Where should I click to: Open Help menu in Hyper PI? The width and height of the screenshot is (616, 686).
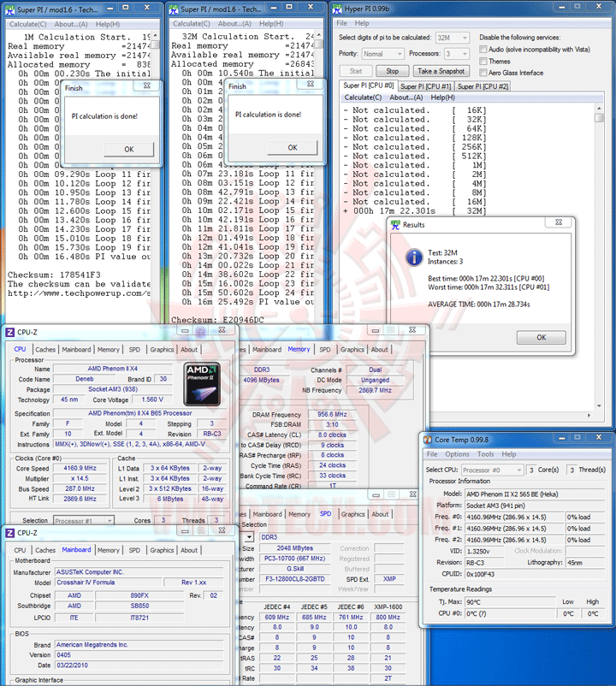tap(362, 23)
